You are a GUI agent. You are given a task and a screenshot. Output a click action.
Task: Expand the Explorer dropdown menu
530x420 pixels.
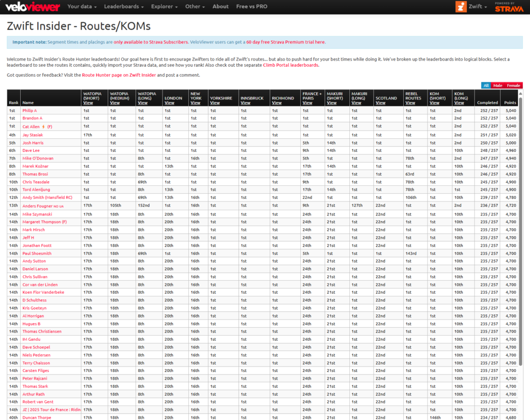click(x=164, y=6)
